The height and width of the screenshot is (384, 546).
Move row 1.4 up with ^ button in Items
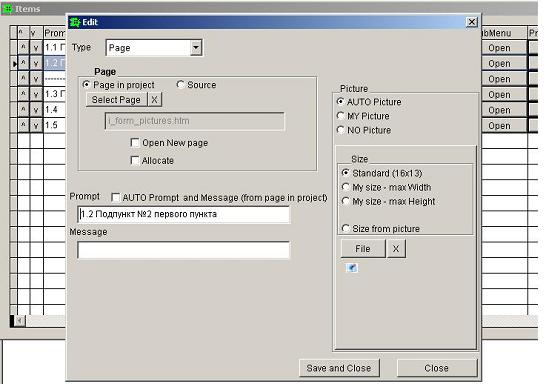(x=23, y=110)
